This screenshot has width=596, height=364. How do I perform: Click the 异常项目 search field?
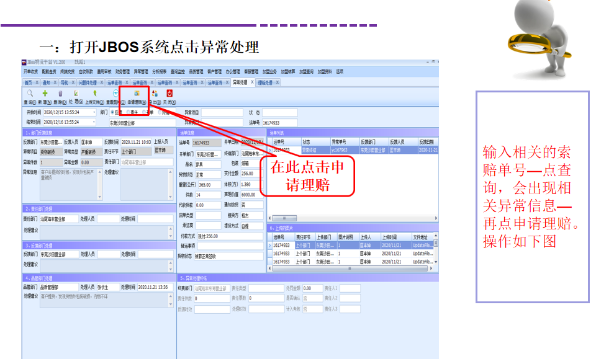tap(222, 112)
